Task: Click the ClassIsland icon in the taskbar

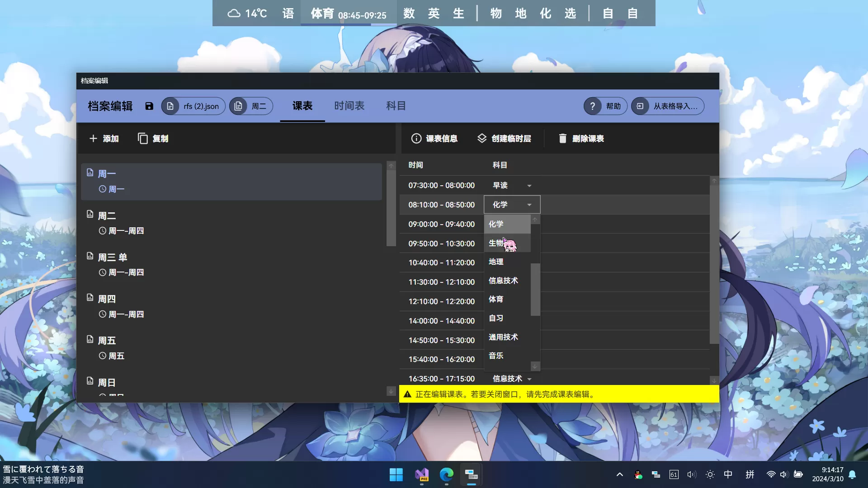Action: (x=471, y=474)
